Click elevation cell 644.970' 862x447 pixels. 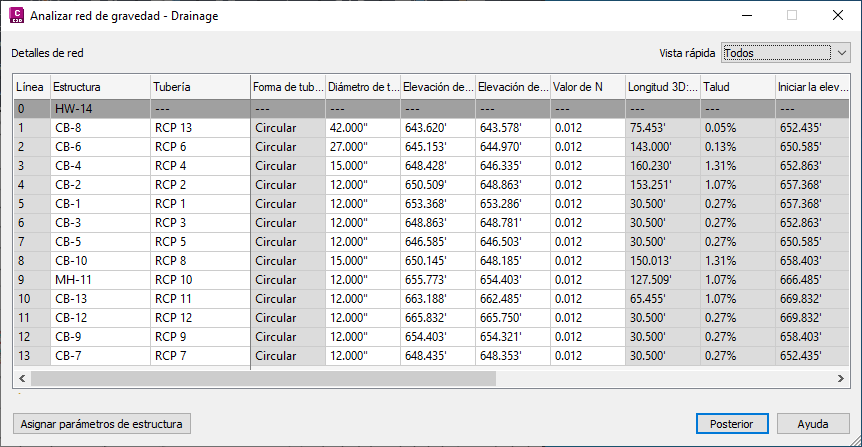(x=513, y=147)
